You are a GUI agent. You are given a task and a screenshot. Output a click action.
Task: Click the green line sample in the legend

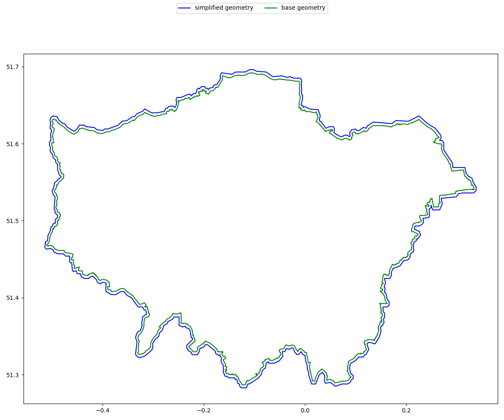[x=271, y=8]
